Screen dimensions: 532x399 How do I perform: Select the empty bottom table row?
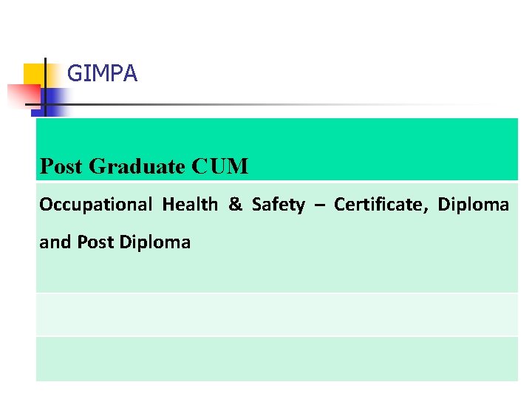(277, 359)
